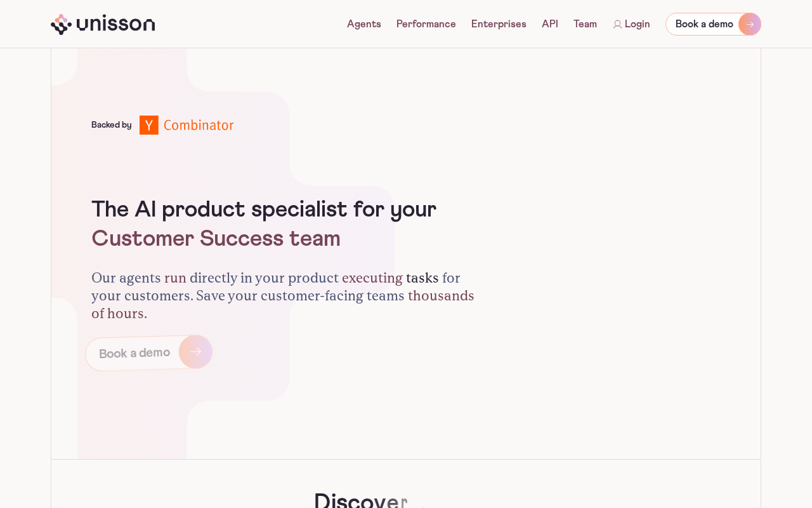This screenshot has width=812, height=508.
Task: Click the agents description paragraph
Action: (x=283, y=296)
